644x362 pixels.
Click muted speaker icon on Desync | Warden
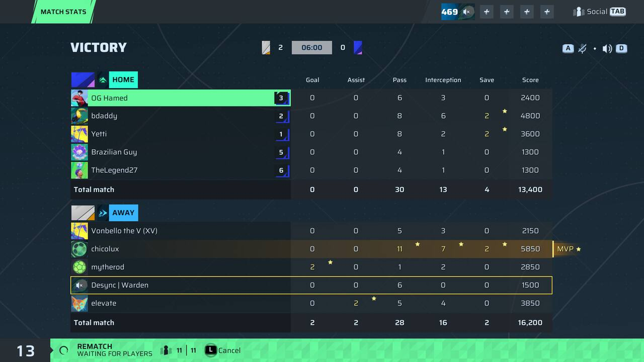(79, 285)
